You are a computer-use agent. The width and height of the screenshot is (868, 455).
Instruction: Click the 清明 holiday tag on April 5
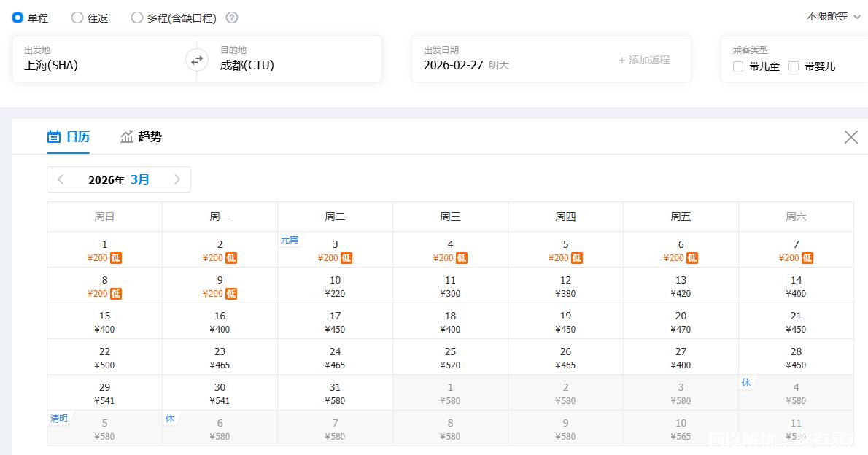click(x=59, y=419)
